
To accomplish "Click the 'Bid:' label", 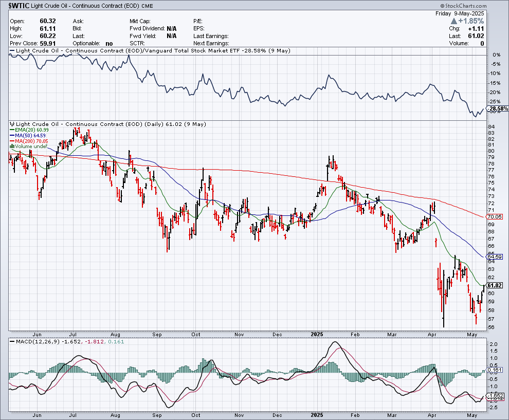I will click(77, 29).
